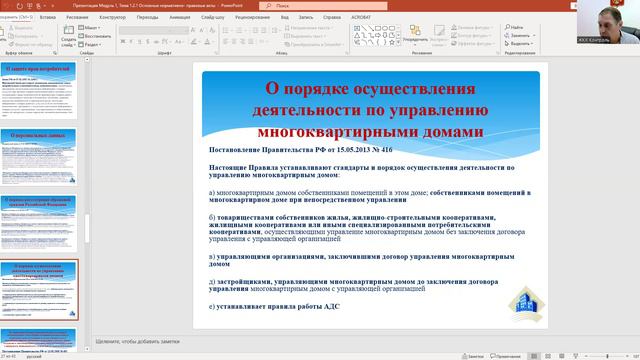Click the Italic formatting icon

pyautogui.click(x=131, y=42)
